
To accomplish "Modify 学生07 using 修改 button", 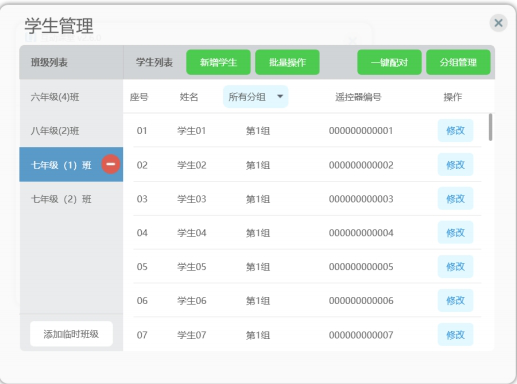I will (x=455, y=334).
